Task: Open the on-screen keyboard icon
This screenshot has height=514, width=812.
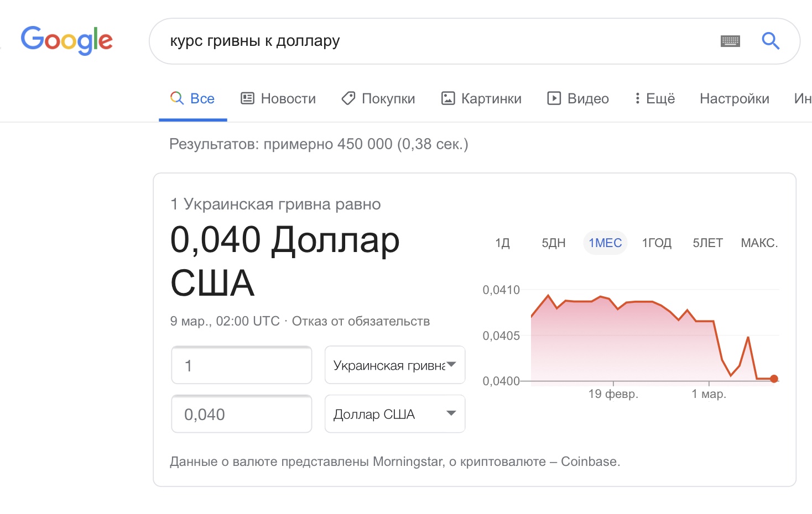Action: [x=730, y=41]
